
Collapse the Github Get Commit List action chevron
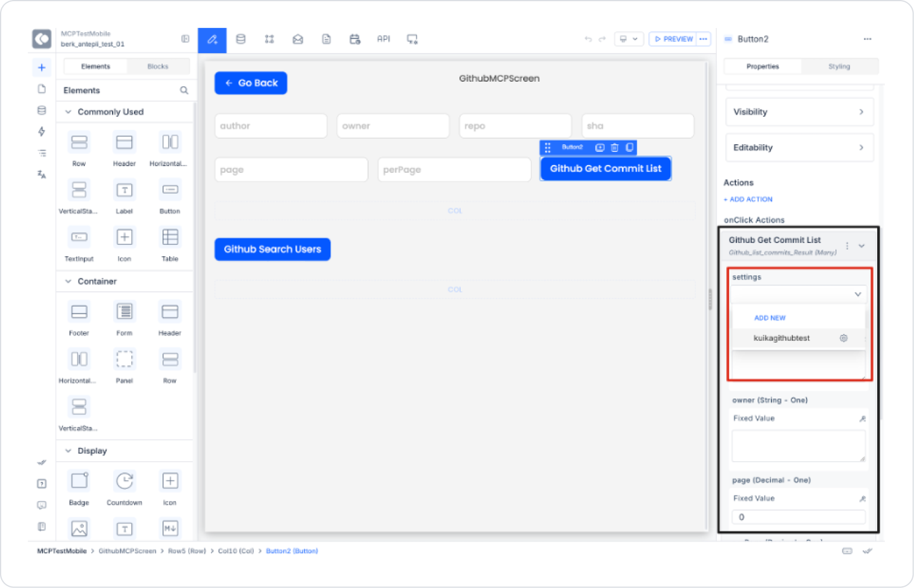pyautogui.click(x=862, y=245)
